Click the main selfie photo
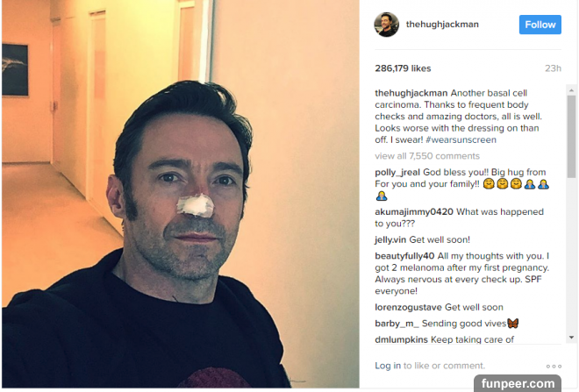Screen dimensions: 579x392 (x=181, y=194)
